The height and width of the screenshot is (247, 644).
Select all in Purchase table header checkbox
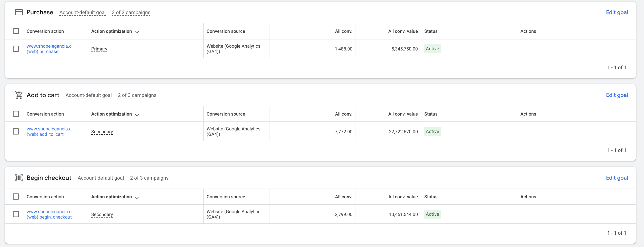click(16, 31)
